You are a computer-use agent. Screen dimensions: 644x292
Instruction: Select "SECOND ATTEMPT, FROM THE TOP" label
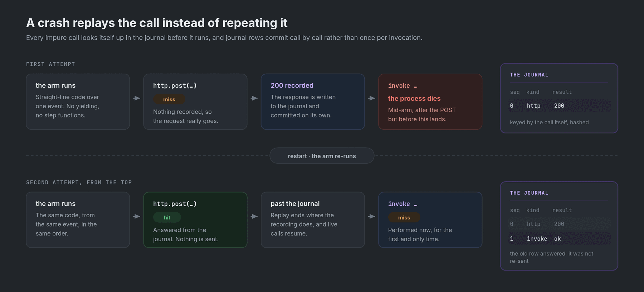click(x=79, y=183)
